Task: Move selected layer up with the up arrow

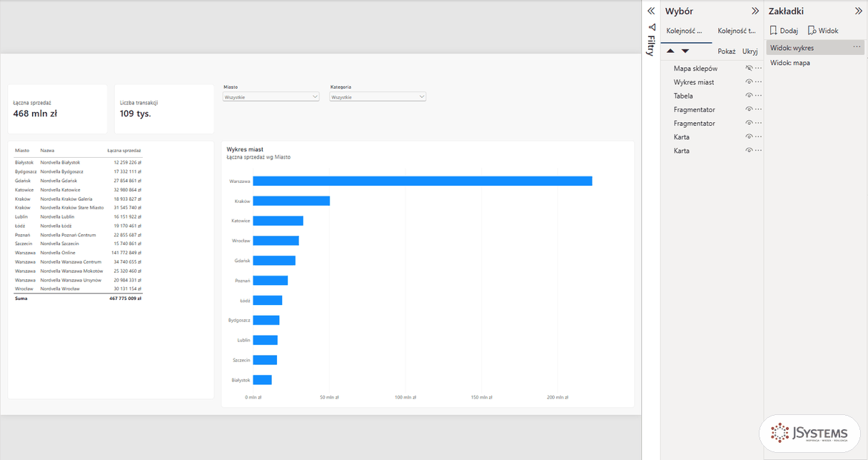Action: [670, 51]
